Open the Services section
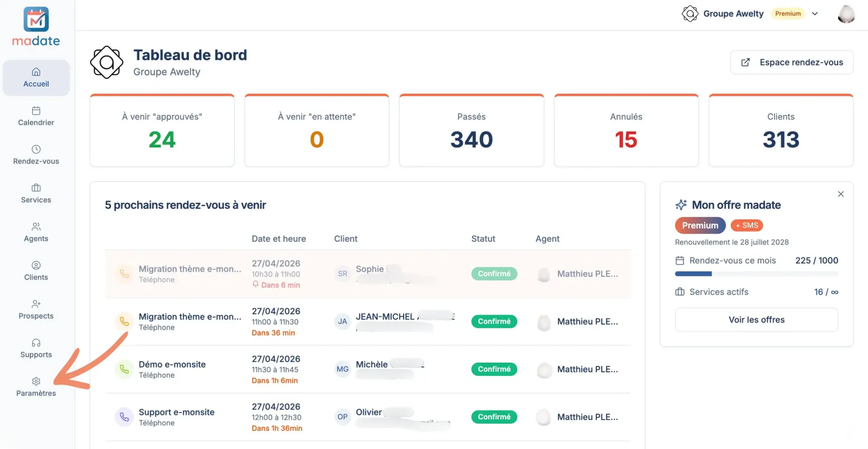 point(36,193)
